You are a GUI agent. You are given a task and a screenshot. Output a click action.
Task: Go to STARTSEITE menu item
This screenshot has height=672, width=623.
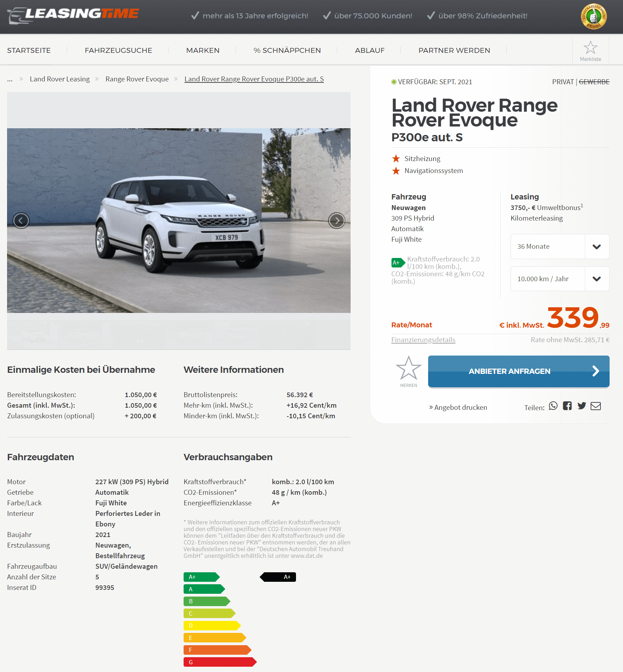[x=29, y=50]
